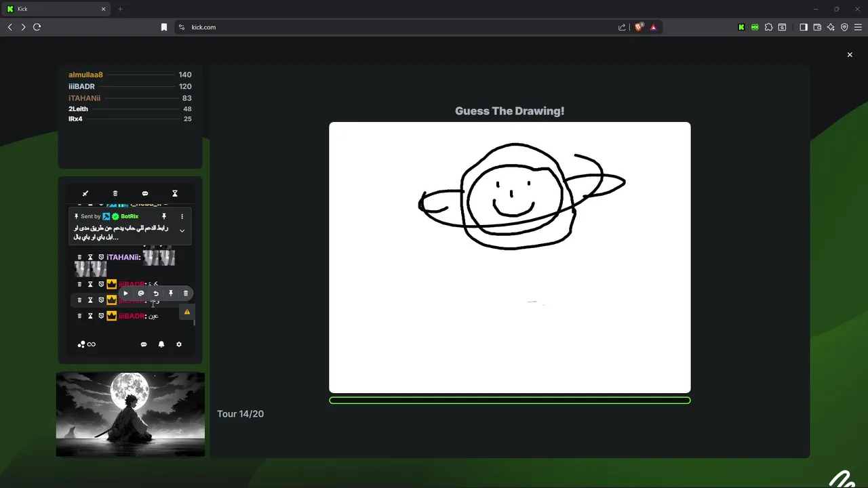Click the crown badge on last iiiBADR message
The height and width of the screenshot is (488, 868).
click(112, 316)
